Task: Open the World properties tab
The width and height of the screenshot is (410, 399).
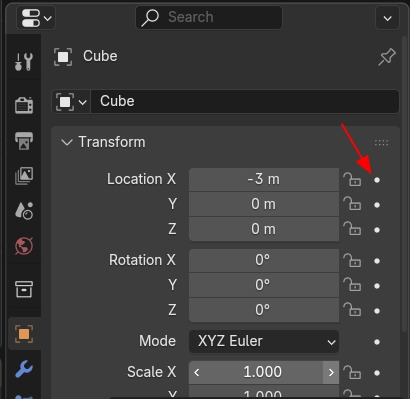Action: 24,246
